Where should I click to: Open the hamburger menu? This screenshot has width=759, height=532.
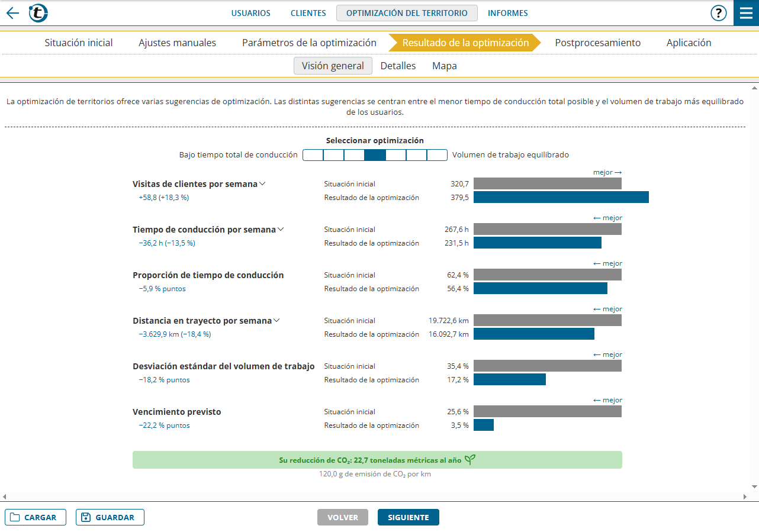(746, 13)
